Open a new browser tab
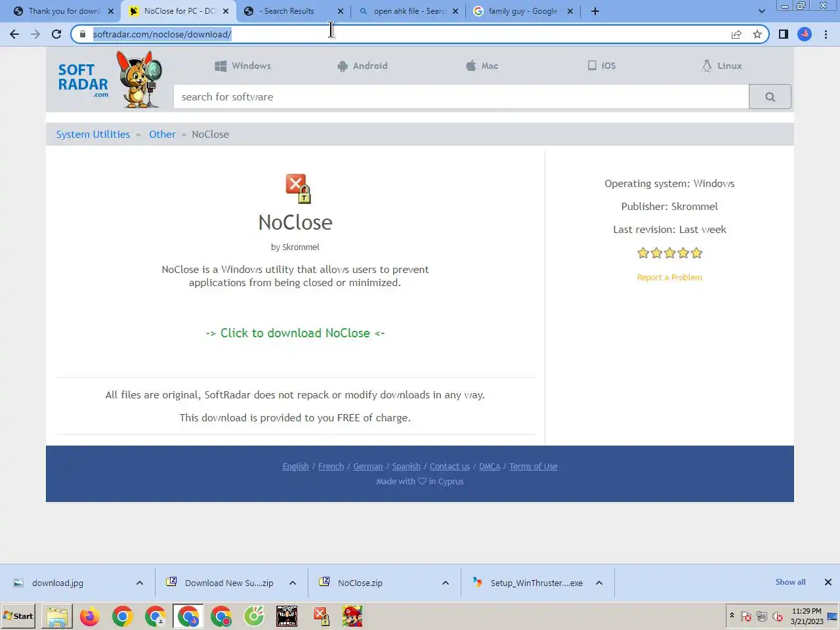The height and width of the screenshot is (630, 840). point(595,11)
